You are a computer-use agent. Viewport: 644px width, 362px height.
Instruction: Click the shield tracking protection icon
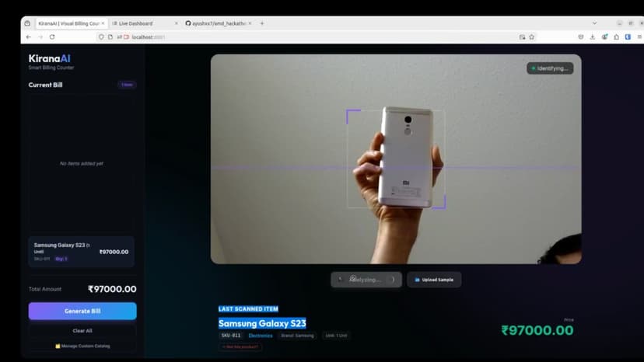pos(101,37)
